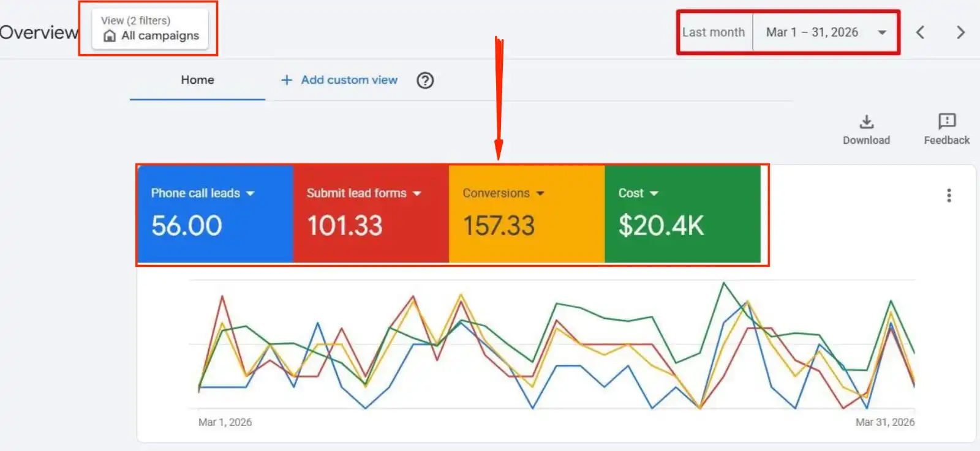
Task: Click the 101.33 lead forms value
Action: click(x=344, y=226)
